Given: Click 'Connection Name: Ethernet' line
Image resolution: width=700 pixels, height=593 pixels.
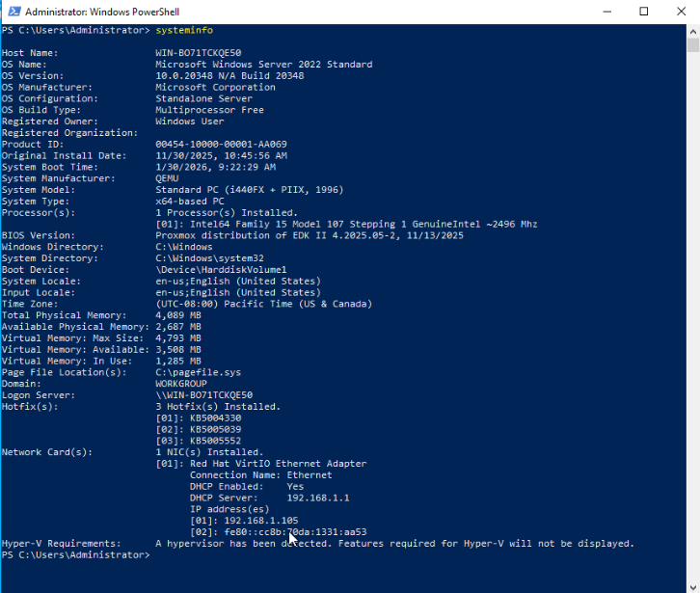Looking at the screenshot, I should (260, 475).
